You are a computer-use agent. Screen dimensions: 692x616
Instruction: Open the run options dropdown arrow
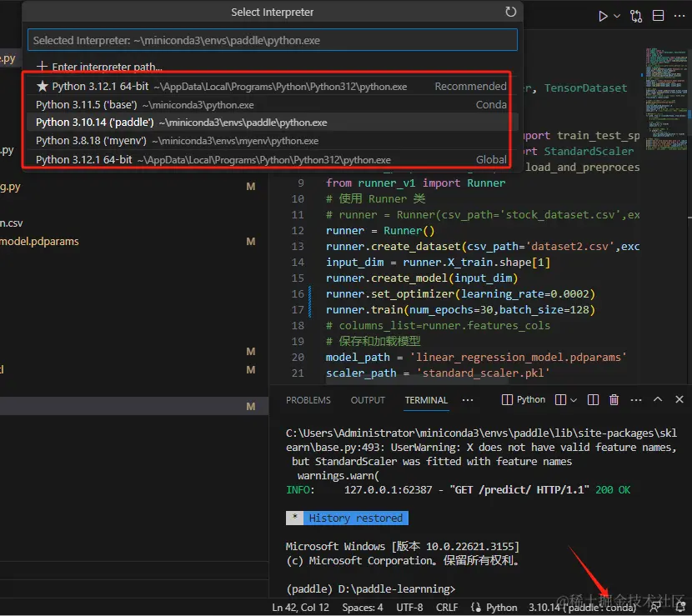click(617, 17)
